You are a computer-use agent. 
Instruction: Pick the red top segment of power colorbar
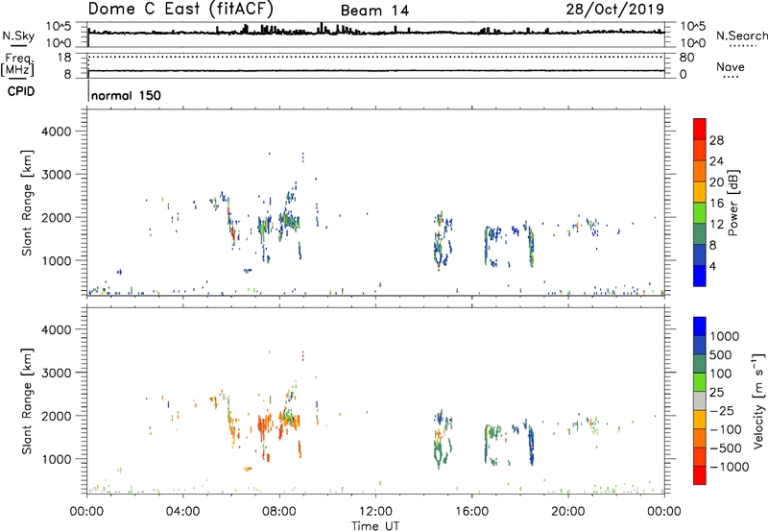[700, 129]
